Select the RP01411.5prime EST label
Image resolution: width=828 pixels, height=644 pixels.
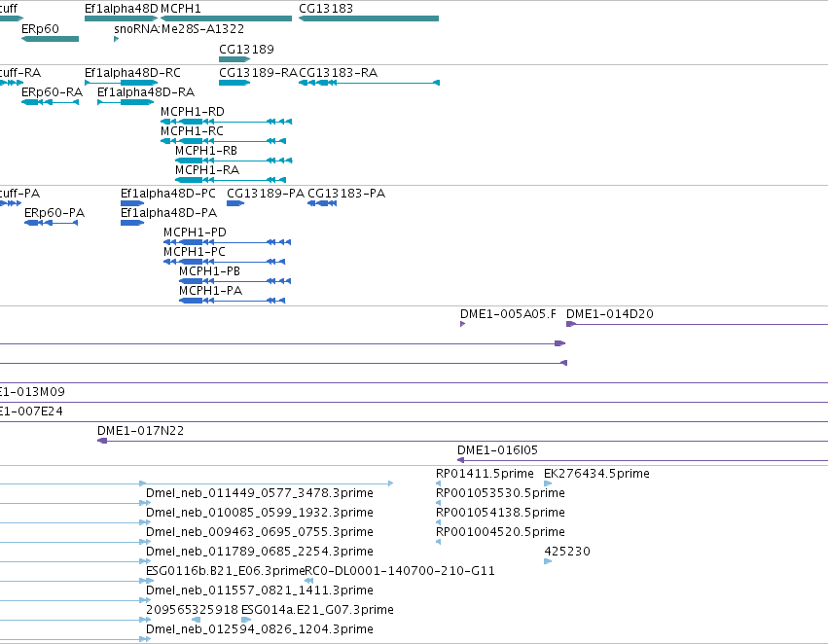point(485,474)
